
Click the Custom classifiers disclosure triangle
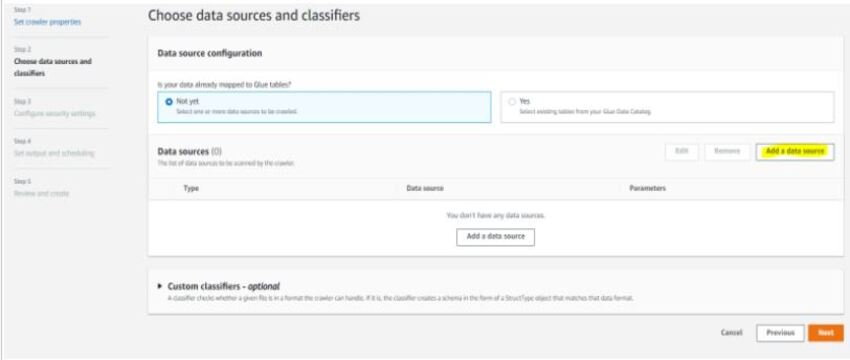(160, 286)
